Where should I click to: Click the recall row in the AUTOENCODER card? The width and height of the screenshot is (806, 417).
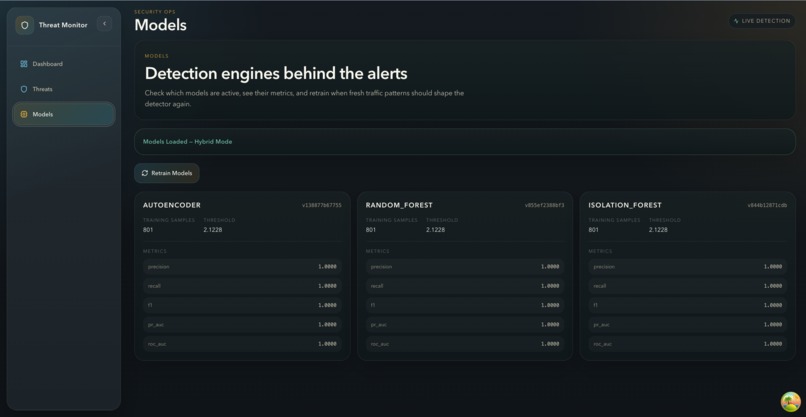pos(242,286)
